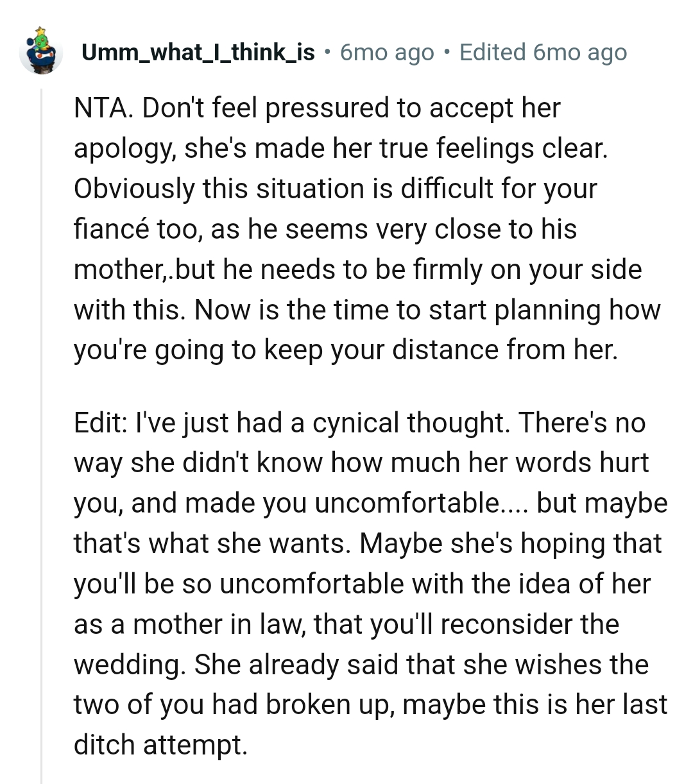The height and width of the screenshot is (784, 693).
Task: Click the phrase "mother in law"
Action: pyautogui.click(x=218, y=624)
